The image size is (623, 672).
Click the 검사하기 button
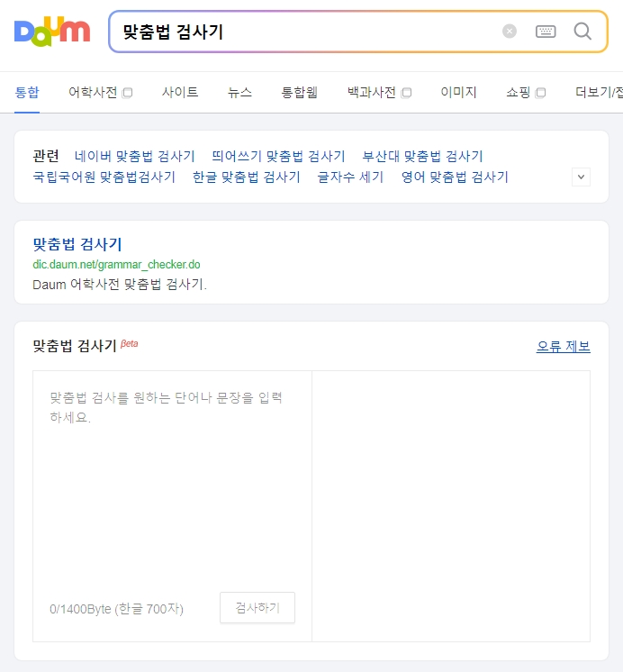tap(257, 608)
